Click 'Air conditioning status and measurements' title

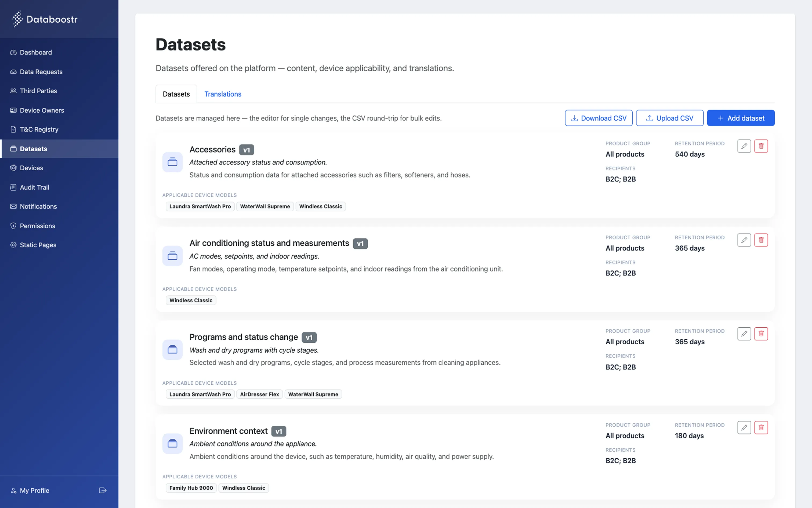click(269, 243)
